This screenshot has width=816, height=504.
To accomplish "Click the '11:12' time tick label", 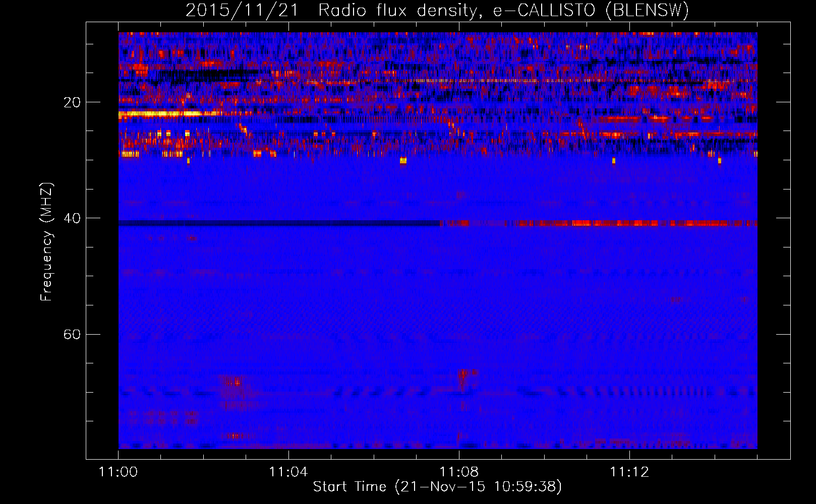I will pos(629,472).
